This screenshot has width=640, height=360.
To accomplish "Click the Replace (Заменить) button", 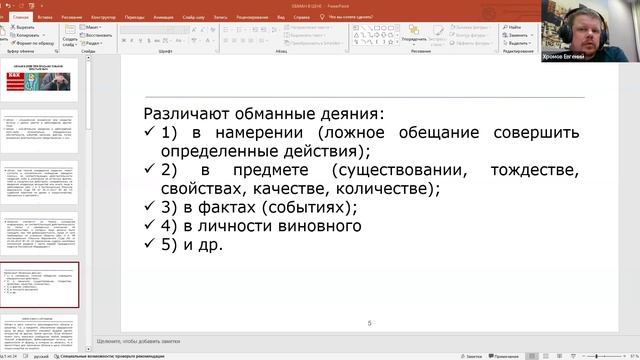I will pos(515,35).
